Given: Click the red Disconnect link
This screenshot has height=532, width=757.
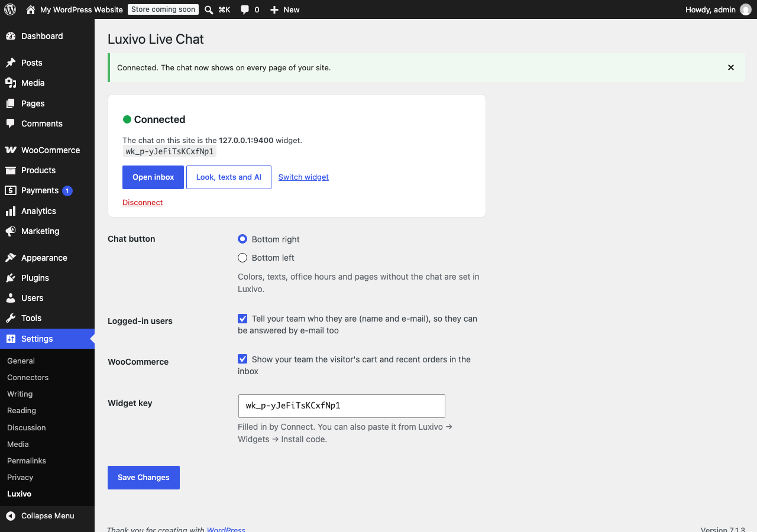Looking at the screenshot, I should [x=143, y=202].
